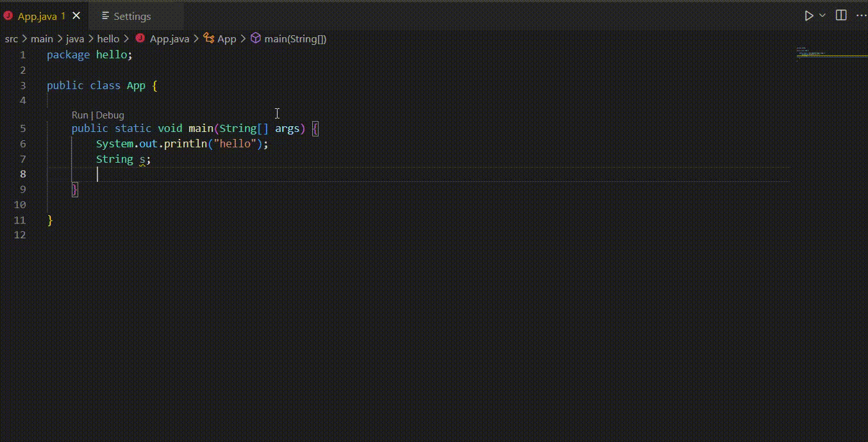Image resolution: width=868 pixels, height=442 pixels.
Task: Split the editor with the split icon
Action: pos(841,16)
